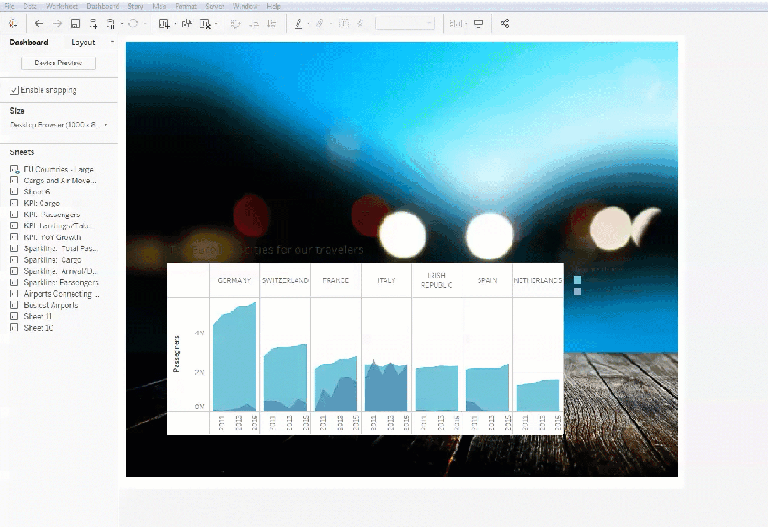
Task: Open the group members dropdown arrow
Action: (x=331, y=24)
